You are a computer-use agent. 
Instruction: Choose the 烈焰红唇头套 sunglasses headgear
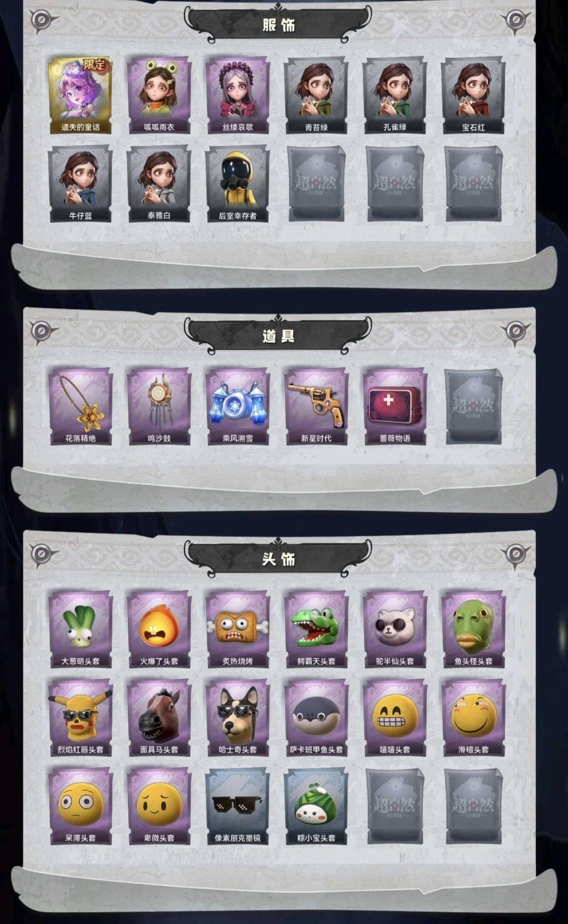(80, 718)
